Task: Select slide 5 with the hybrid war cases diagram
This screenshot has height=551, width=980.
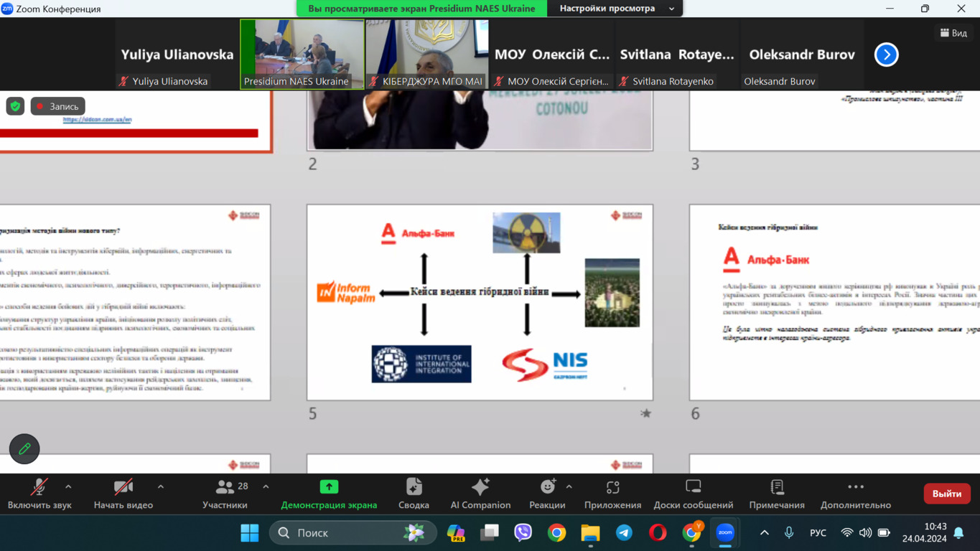Action: [480, 302]
